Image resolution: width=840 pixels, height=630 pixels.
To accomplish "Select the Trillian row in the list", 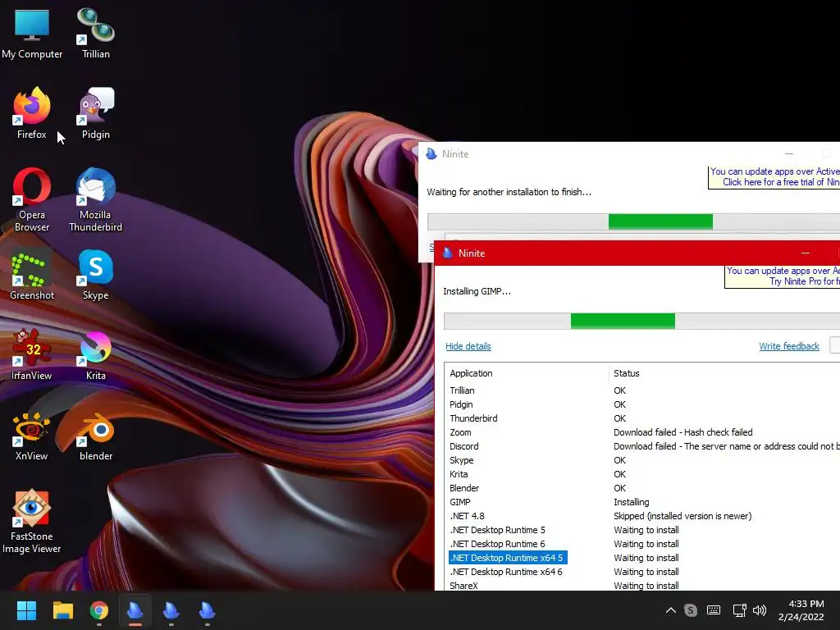I will point(641,390).
